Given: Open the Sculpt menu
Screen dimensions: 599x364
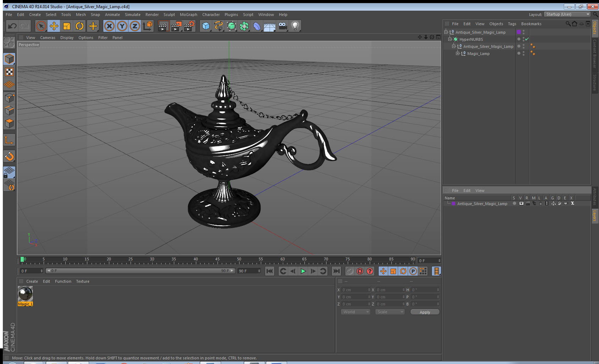Looking at the screenshot, I should (x=169, y=15).
